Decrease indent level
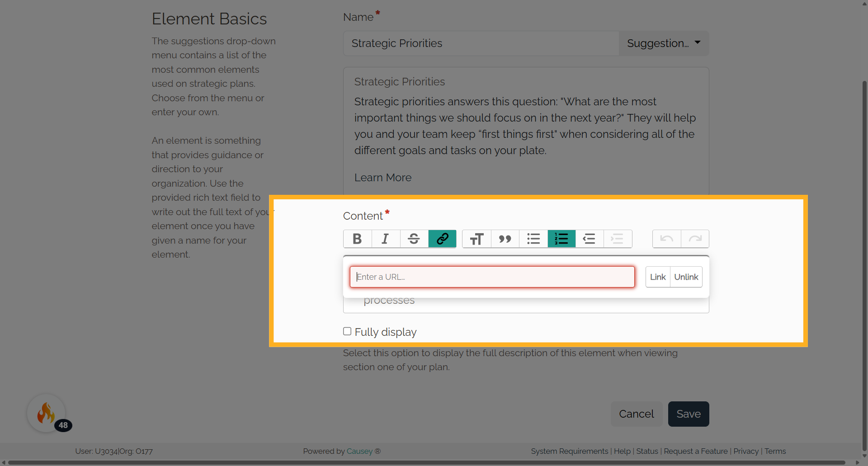Screen dimensions: 868x466 coord(590,239)
